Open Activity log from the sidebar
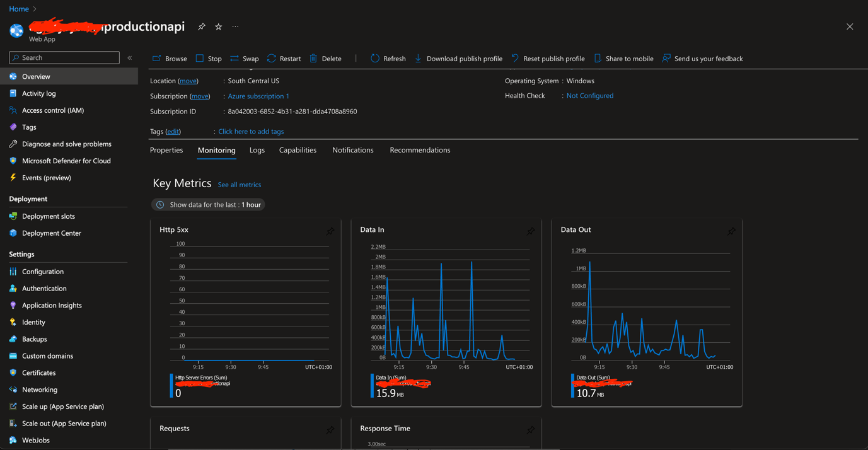The width and height of the screenshot is (868, 450). pos(38,93)
